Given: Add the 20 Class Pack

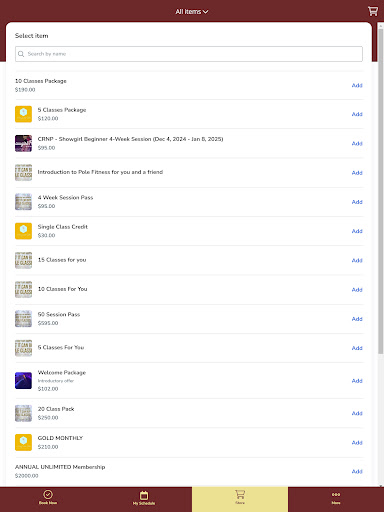Looking at the screenshot, I should 357,413.
